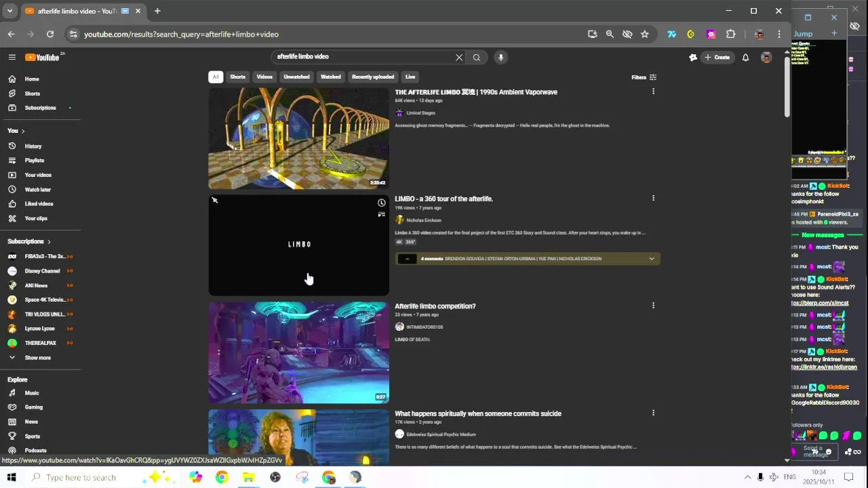Click the Create button
868x488 pixels.
pyautogui.click(x=717, y=58)
